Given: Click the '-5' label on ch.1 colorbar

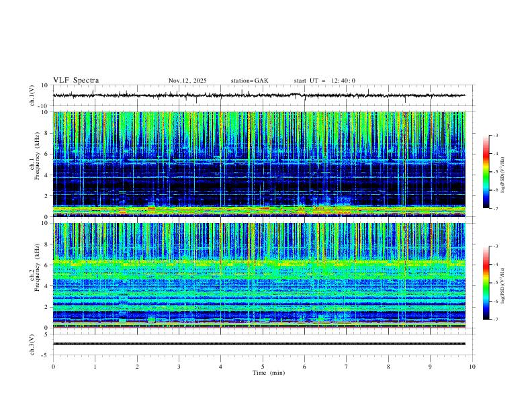Looking at the screenshot, I should [x=495, y=172].
